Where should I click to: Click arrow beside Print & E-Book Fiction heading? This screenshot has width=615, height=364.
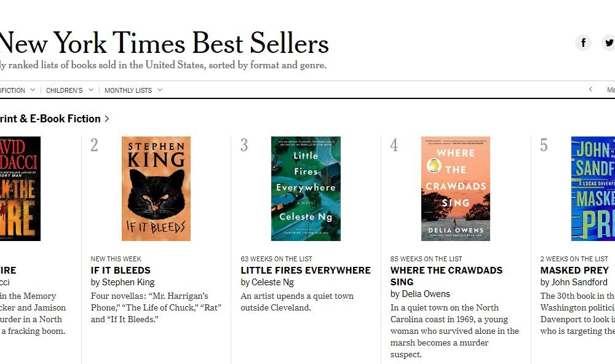tap(107, 119)
